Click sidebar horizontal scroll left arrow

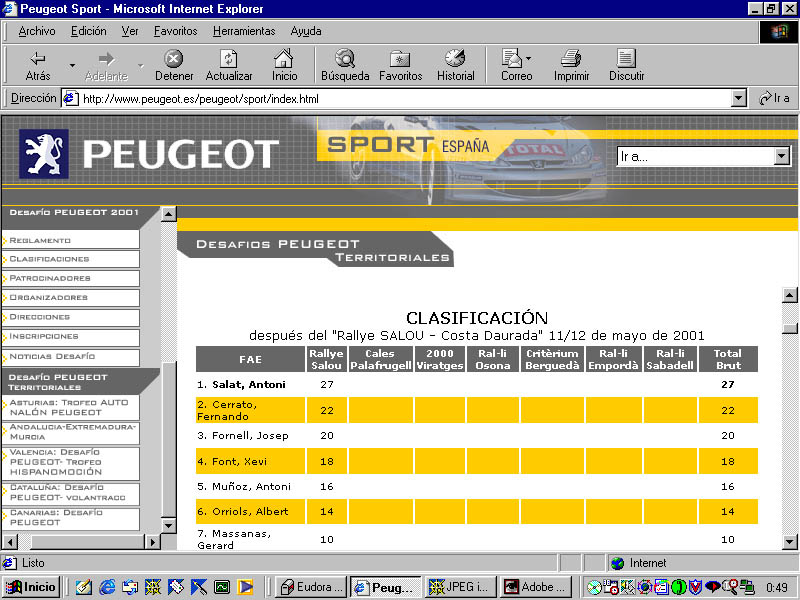[10, 541]
